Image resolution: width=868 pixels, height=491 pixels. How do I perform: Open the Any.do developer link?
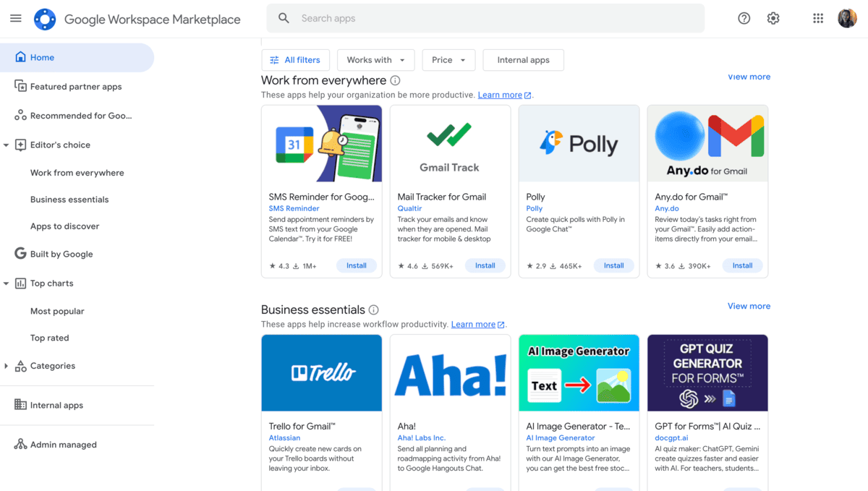(667, 208)
